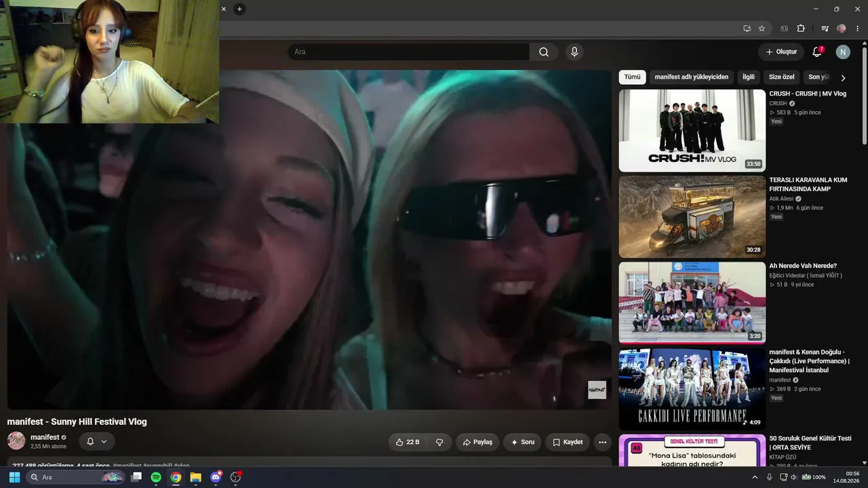Open a new browser tab with plus
This screenshot has height=488, width=868.
tap(239, 9)
